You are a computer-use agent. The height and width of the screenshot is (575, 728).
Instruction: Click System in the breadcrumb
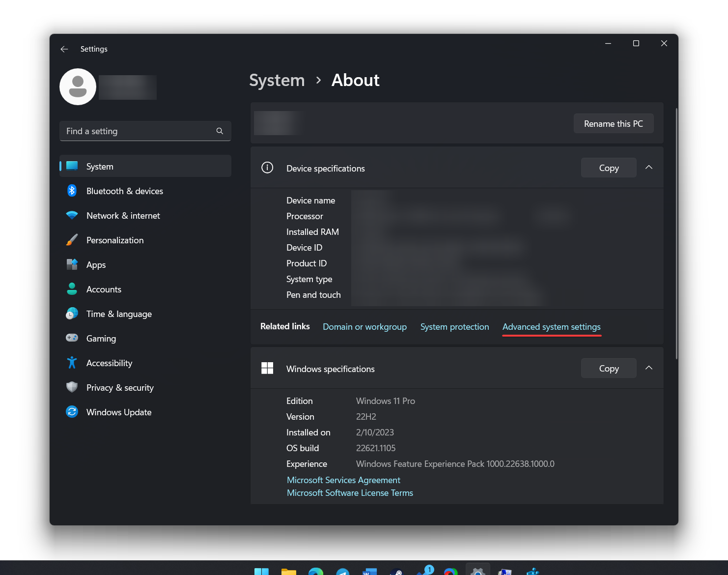click(x=277, y=80)
